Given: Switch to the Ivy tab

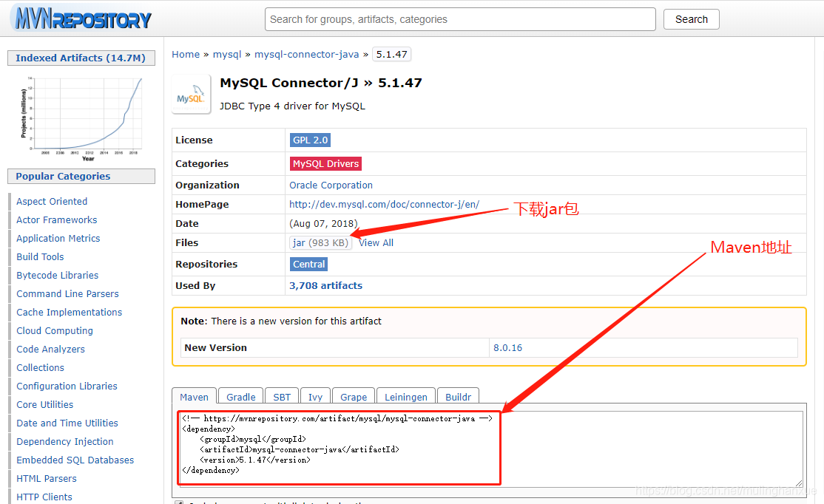Looking at the screenshot, I should 315,397.
